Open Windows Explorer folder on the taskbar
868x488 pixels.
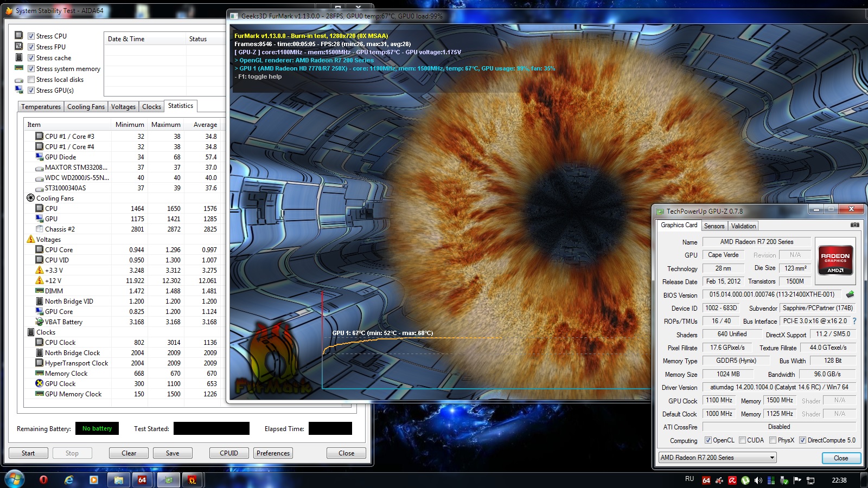click(118, 480)
